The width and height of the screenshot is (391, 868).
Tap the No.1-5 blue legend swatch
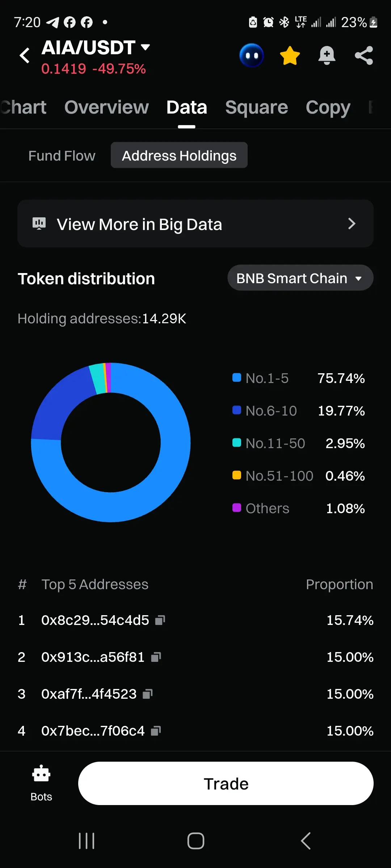(237, 378)
